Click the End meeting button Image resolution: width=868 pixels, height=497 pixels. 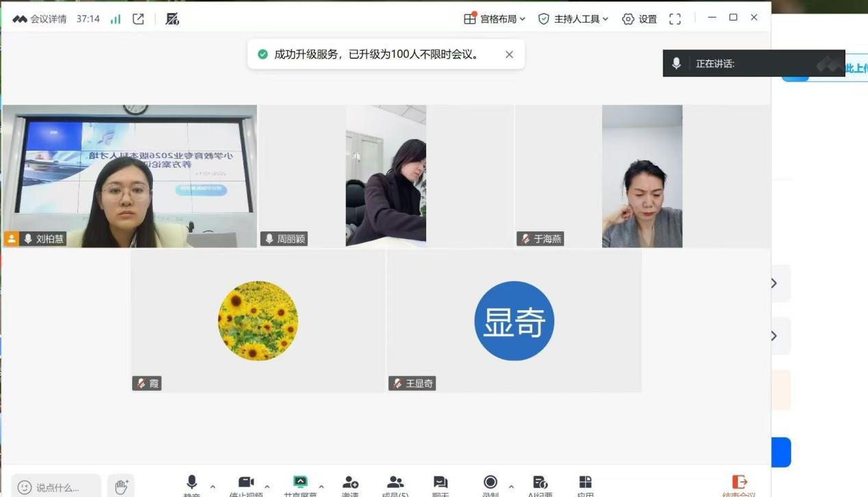(739, 485)
